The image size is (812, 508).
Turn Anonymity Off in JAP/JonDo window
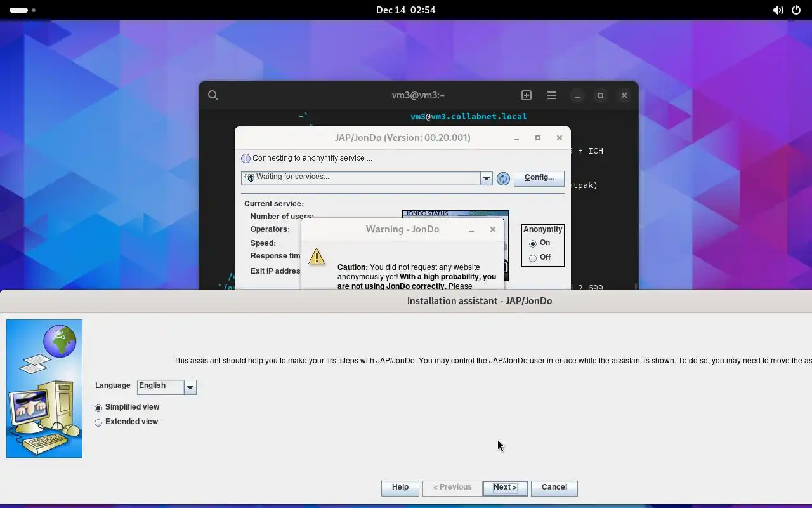[x=533, y=258]
